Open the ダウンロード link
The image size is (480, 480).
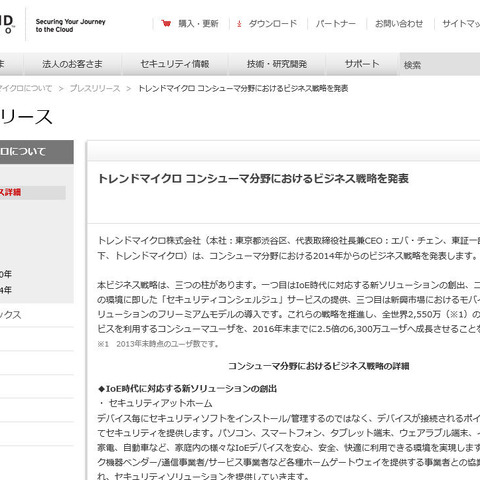[273, 24]
